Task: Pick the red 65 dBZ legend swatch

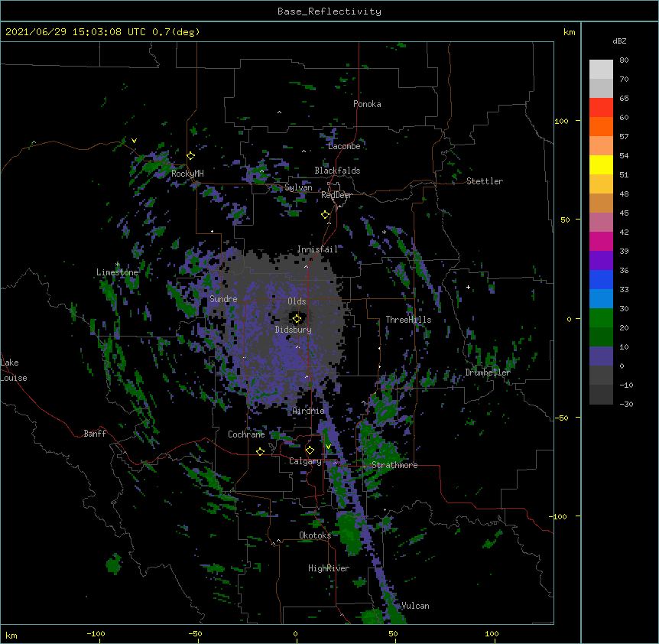Action: (x=601, y=108)
